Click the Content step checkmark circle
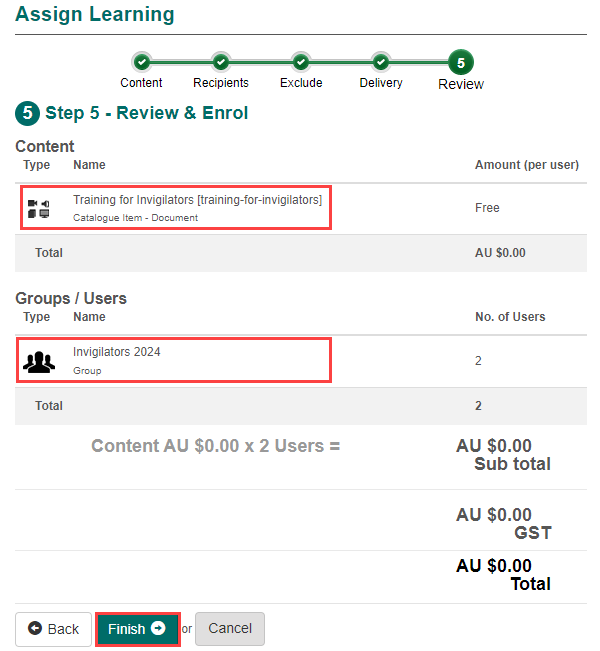 tap(141, 62)
